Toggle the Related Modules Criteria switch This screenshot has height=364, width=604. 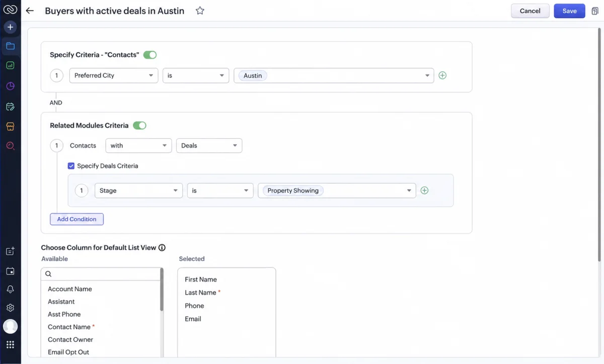coord(139,125)
